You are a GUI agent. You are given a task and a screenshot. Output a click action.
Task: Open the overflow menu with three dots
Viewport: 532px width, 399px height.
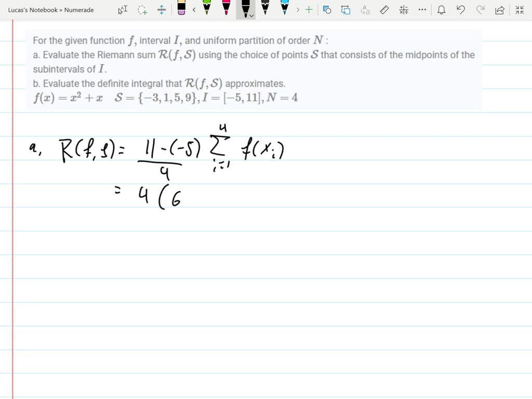coord(422,9)
